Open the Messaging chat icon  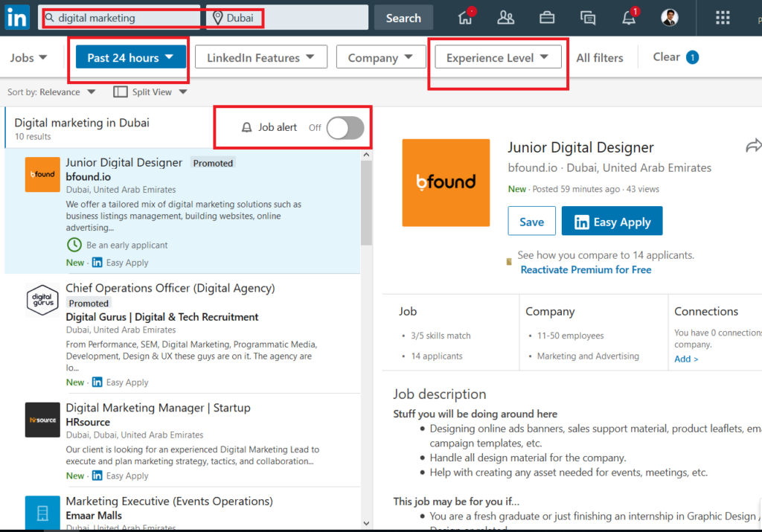[588, 18]
